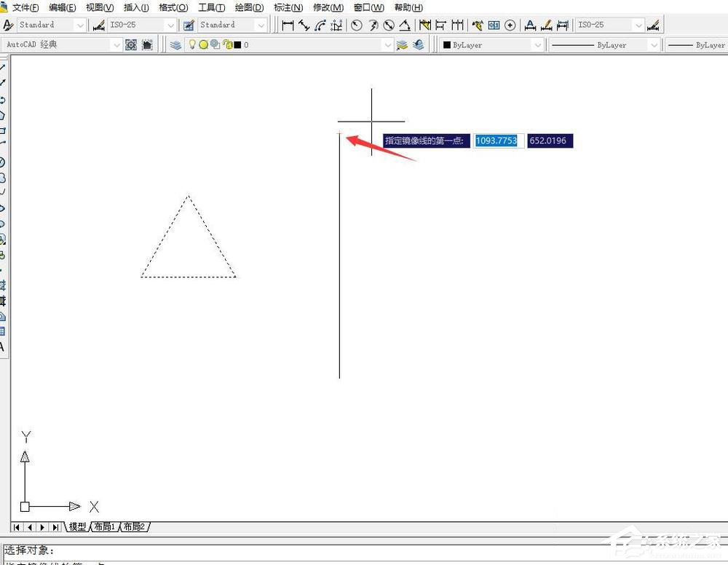
Task: Toggle layer 0 freeze sun icon
Action: pos(203,45)
